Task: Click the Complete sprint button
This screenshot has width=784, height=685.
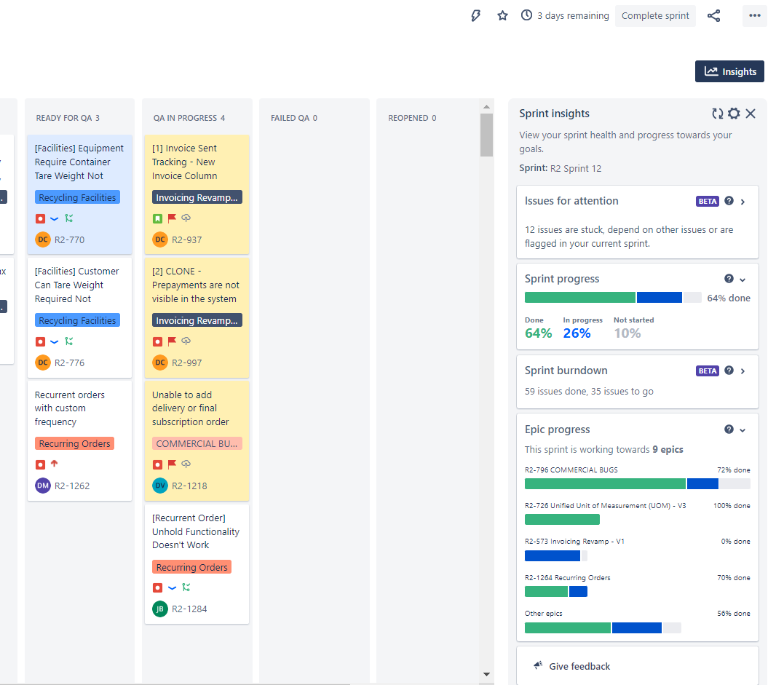Action: 654,15
